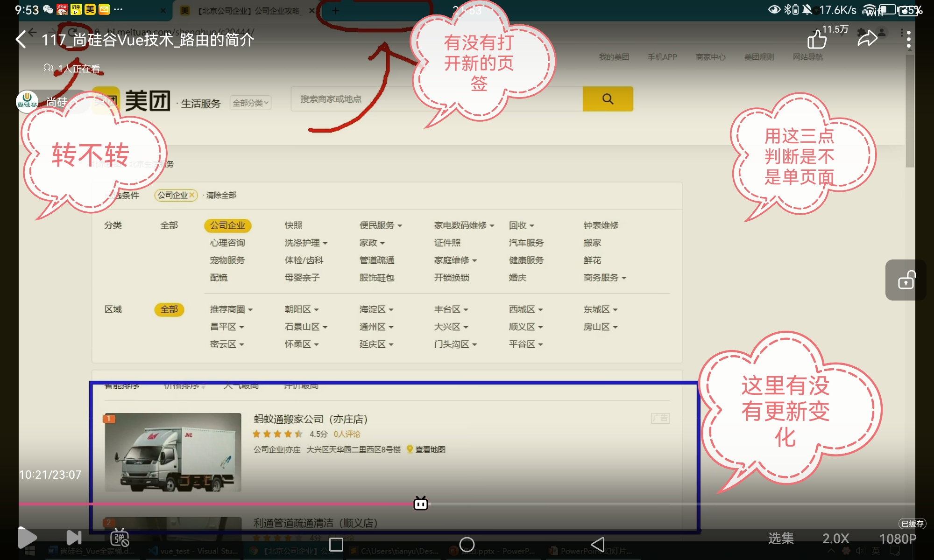Image resolution: width=934 pixels, height=560 pixels.
Task: Open the 选集 episode list
Action: [x=781, y=539]
